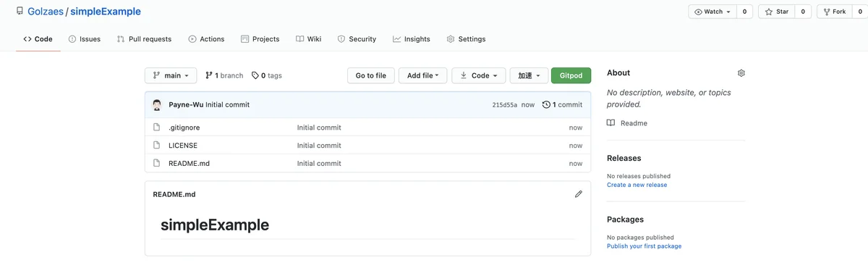This screenshot has width=868, height=263.
Task: Open the Watch notifications dropdown
Action: (x=712, y=12)
